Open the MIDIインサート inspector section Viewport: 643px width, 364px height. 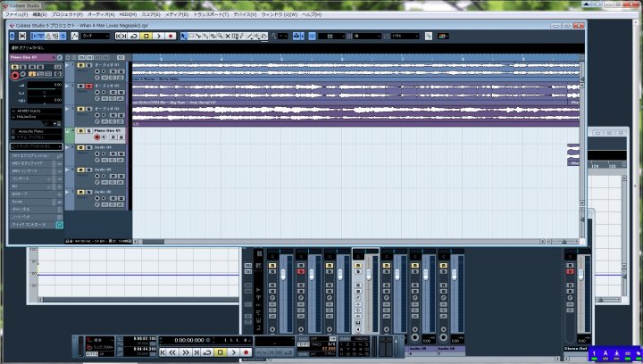(x=36, y=170)
